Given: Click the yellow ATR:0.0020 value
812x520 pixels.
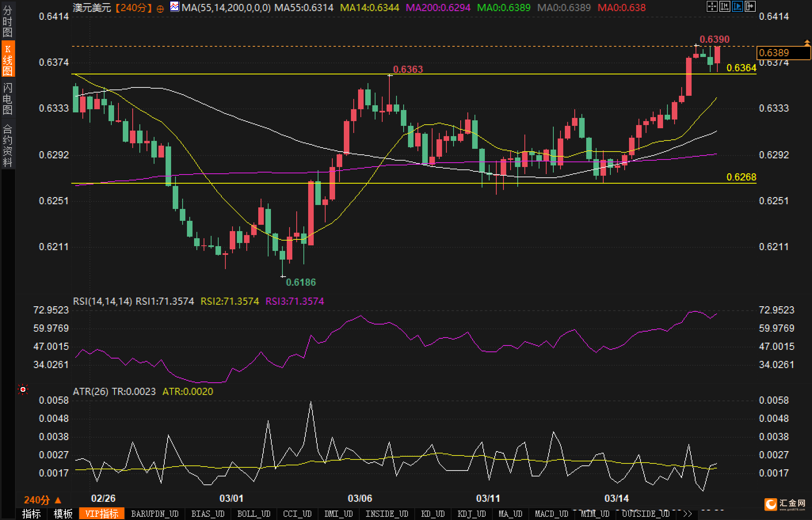Looking at the screenshot, I should pos(188,391).
